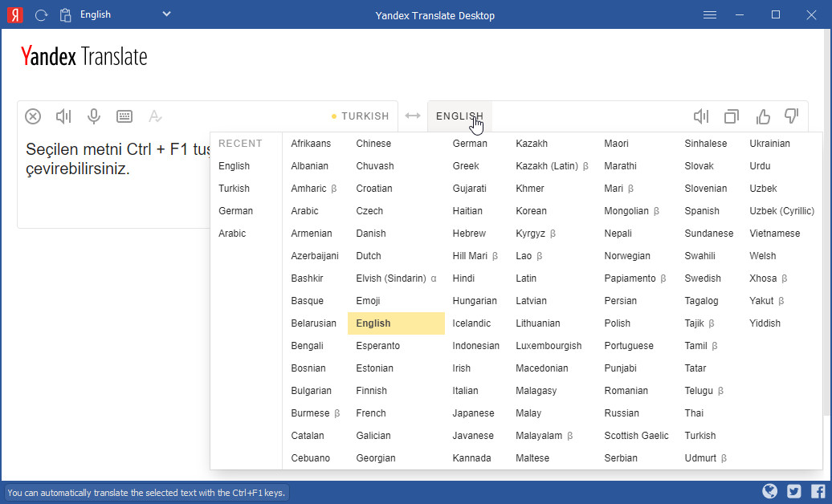The width and height of the screenshot is (832, 504).
Task: Select Arabic from the recent languages
Action: click(232, 233)
